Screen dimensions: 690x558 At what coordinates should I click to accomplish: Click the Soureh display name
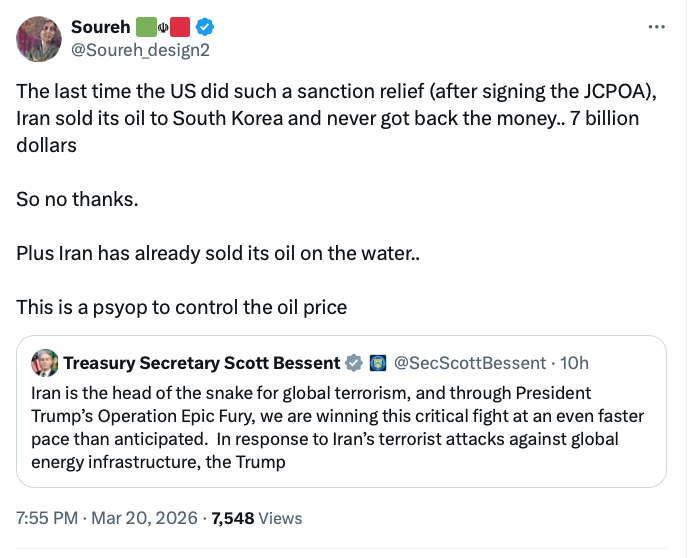point(100,27)
